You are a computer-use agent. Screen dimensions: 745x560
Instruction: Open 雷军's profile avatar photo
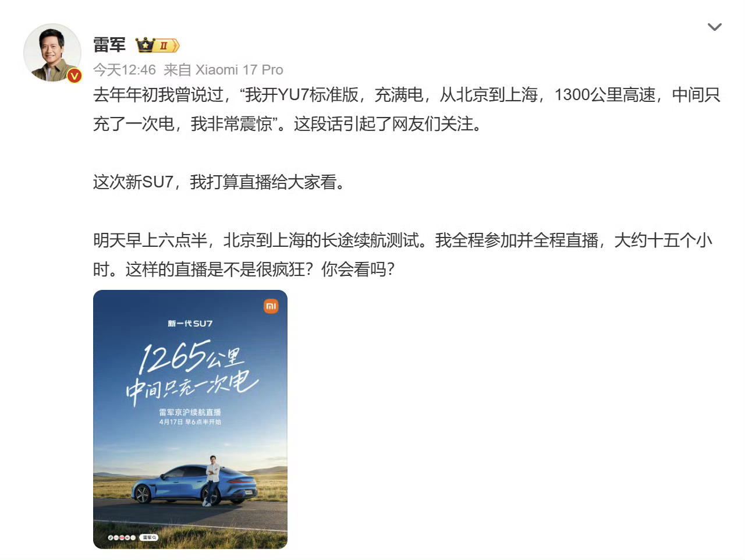52,53
